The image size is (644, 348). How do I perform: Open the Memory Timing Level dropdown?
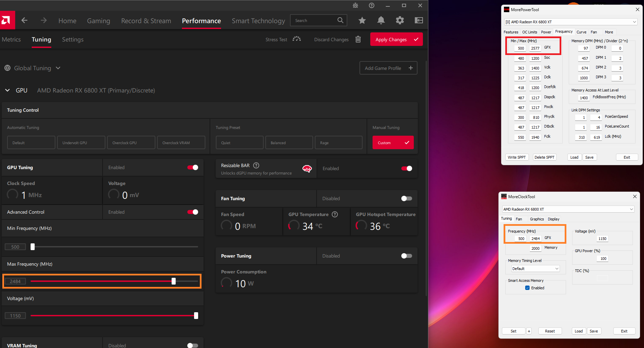point(535,269)
